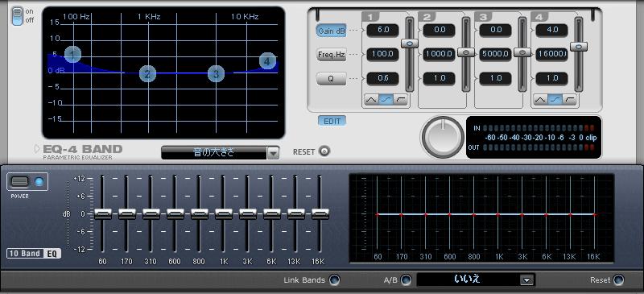
Task: Click the EQ-4 Band reset icon
Action: [x=324, y=151]
